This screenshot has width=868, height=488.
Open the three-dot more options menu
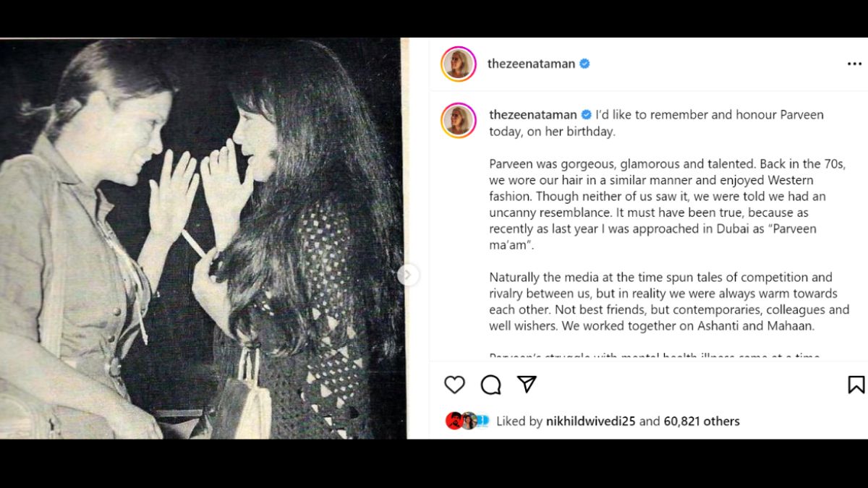pyautogui.click(x=854, y=64)
